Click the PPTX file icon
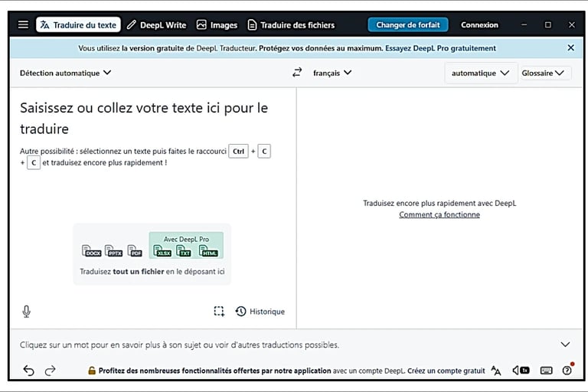 click(x=113, y=250)
